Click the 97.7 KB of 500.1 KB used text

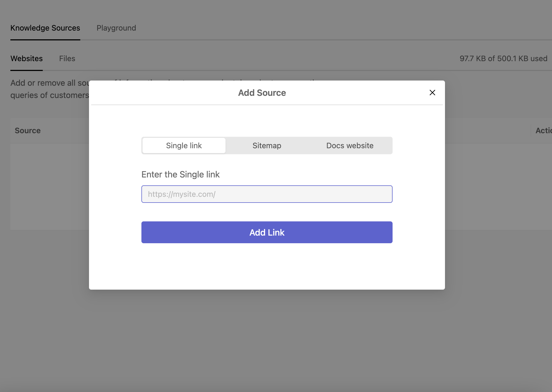[x=503, y=58]
